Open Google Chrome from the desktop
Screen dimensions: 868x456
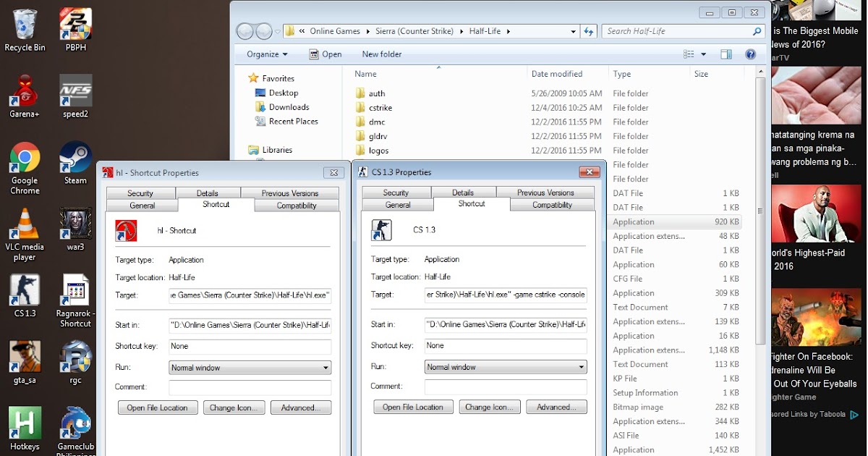pos(25,168)
